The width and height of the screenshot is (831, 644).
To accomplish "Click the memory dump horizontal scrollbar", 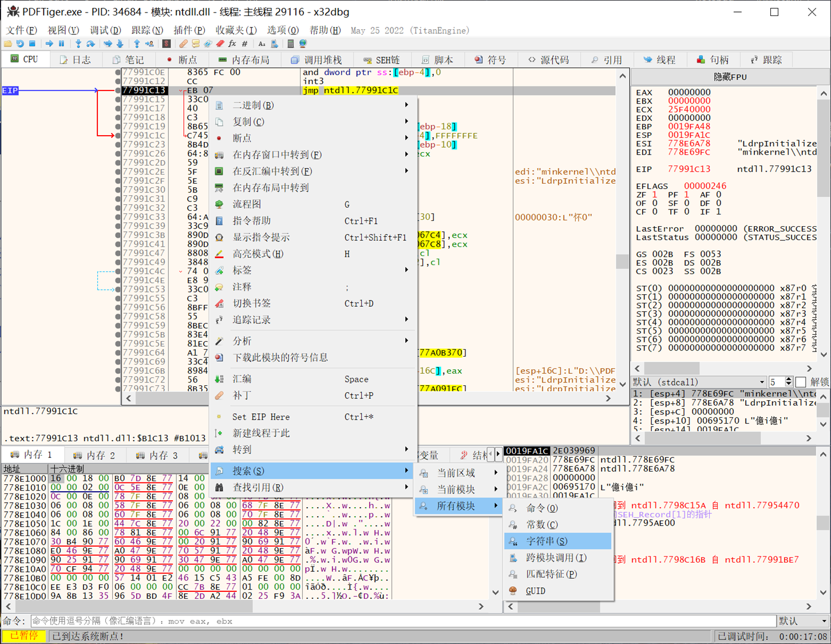I will 244,606.
